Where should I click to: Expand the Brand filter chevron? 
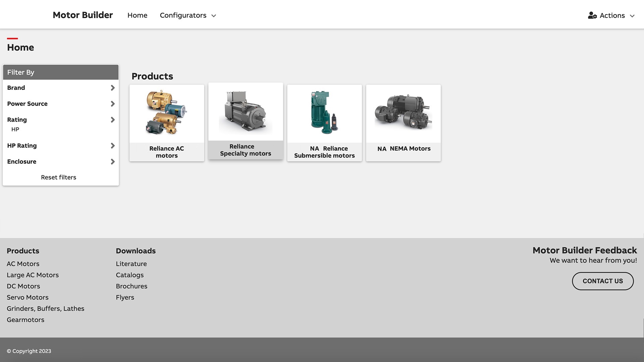click(x=113, y=88)
